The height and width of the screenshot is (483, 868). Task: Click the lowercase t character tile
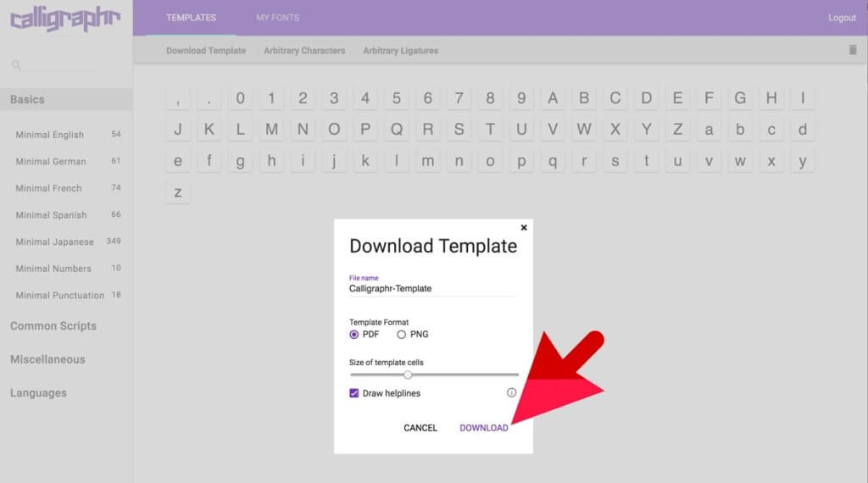[646, 161]
